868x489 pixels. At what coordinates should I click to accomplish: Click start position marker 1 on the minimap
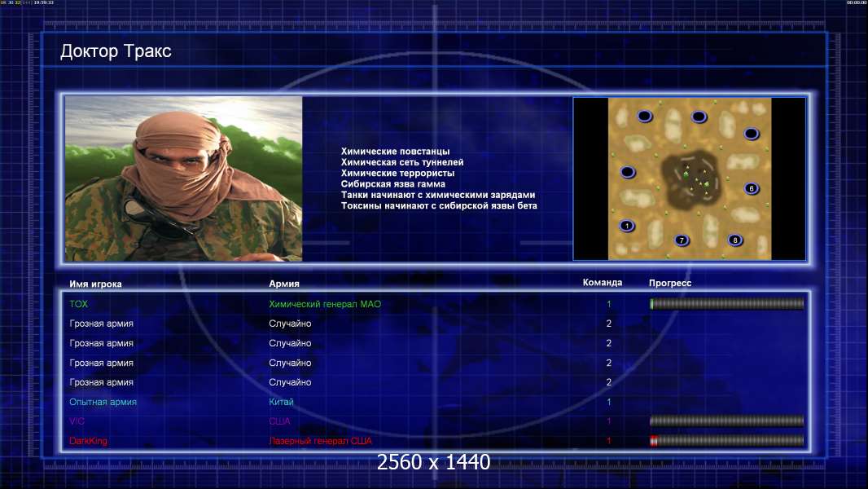coord(627,226)
